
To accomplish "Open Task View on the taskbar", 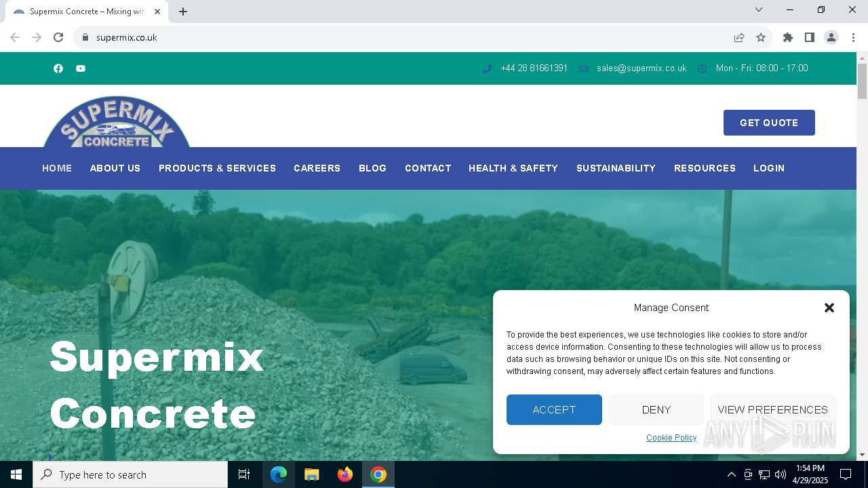I will (244, 474).
